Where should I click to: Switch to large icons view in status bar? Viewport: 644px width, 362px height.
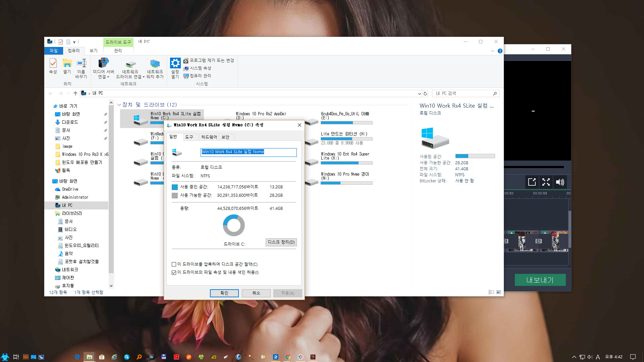tap(499, 292)
